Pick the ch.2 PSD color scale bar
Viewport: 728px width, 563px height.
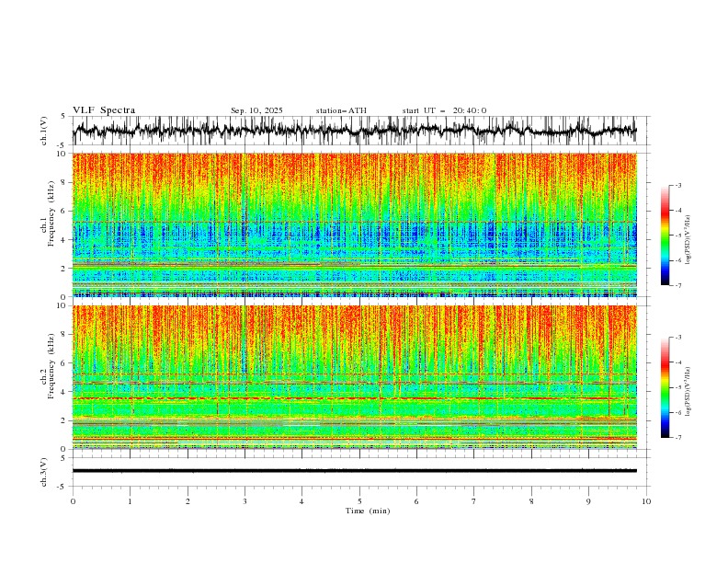[x=665, y=387]
